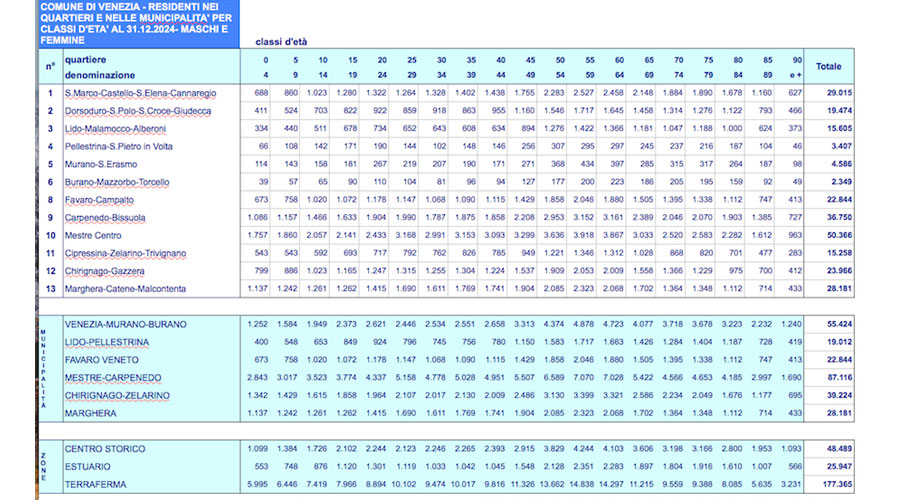Select the Dorsoduro-S.Polo-S.Croce-Giudecca row label

[138, 111]
